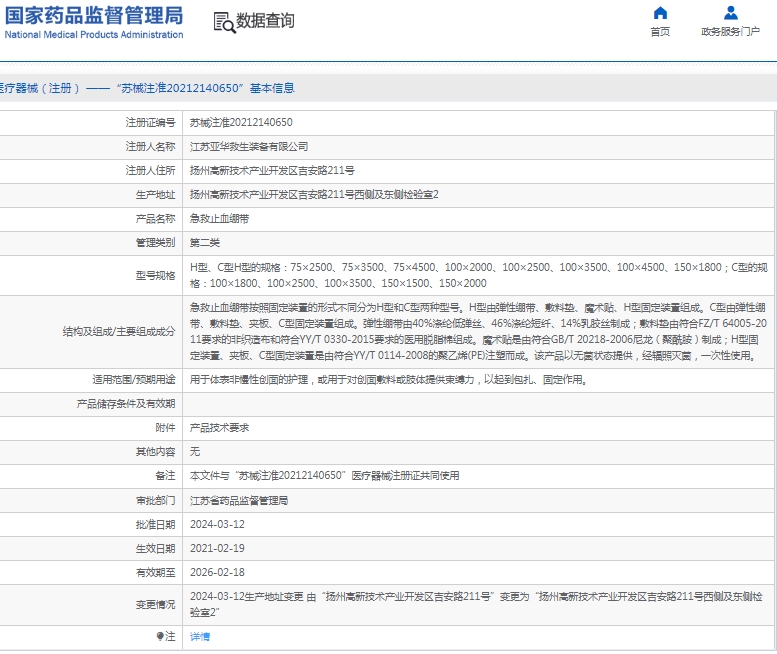Screen dimensions: 777x654
Task: Click the 政务服务门户 text link
Action: (730, 32)
